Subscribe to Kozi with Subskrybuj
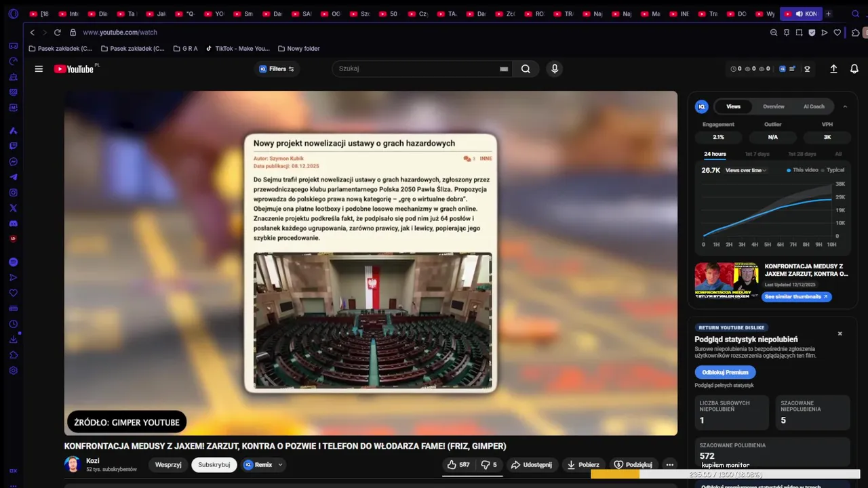The width and height of the screenshot is (868, 488). pos(214,464)
